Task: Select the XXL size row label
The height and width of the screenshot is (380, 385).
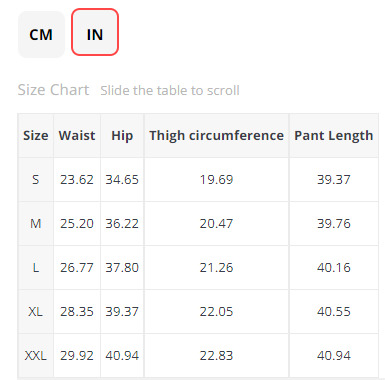Action: coord(36,356)
